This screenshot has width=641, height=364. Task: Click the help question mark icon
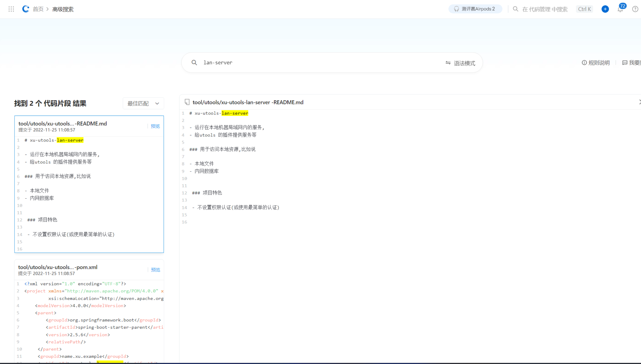pos(635,9)
